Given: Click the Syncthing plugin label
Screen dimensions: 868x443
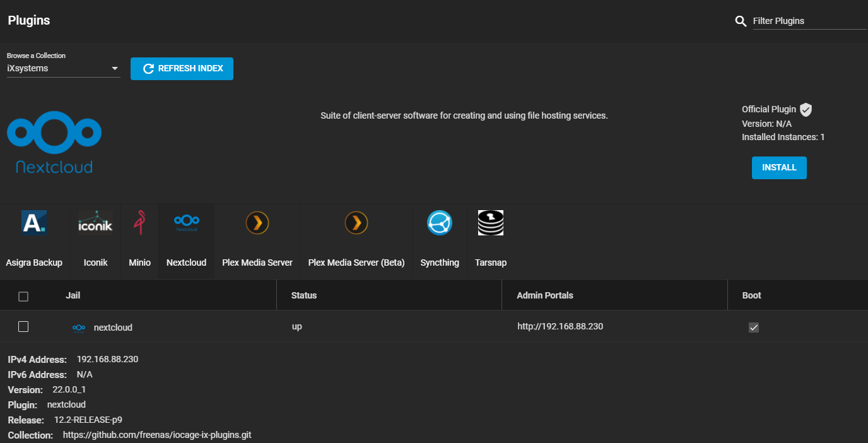Looking at the screenshot, I should [x=440, y=263].
